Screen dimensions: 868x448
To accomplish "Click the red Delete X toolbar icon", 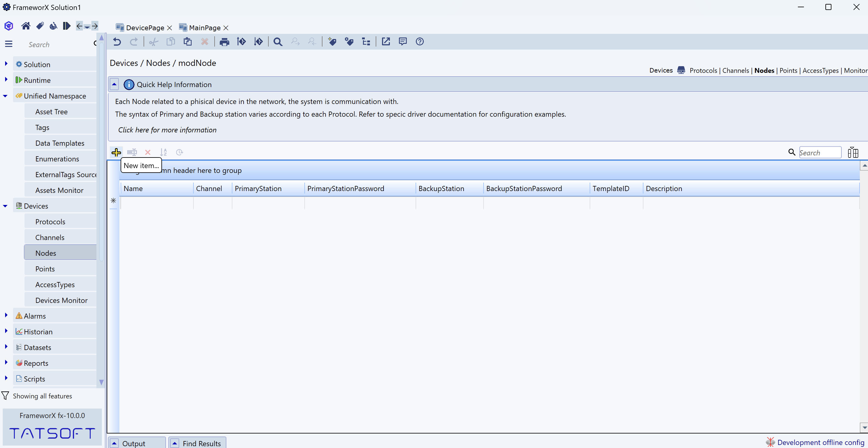I will click(205, 41).
